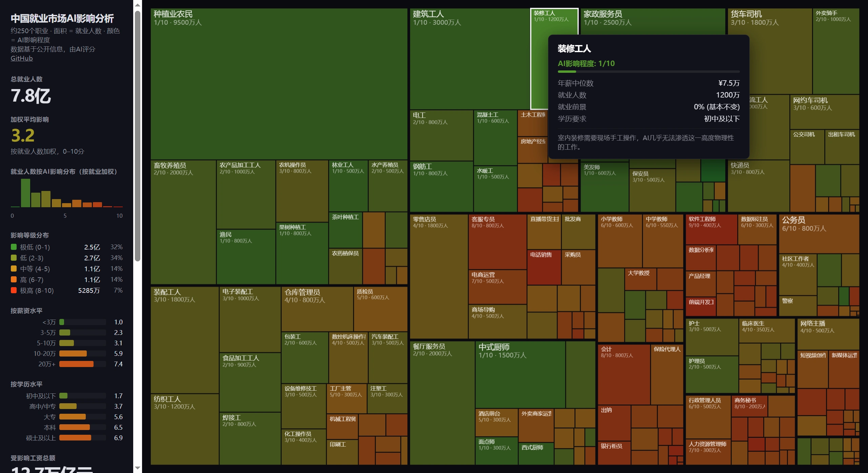Click the 会计 treemap tile
This screenshot has height=473, width=868.
(624, 374)
